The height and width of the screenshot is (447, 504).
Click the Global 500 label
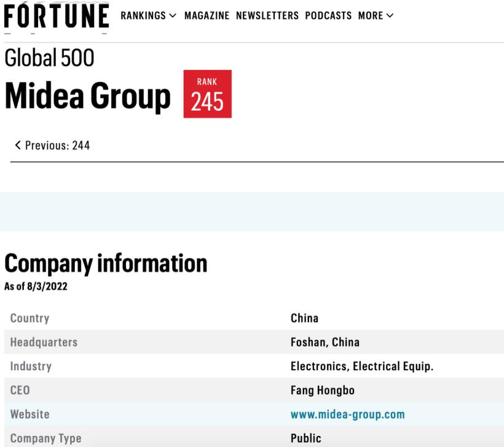click(x=49, y=58)
